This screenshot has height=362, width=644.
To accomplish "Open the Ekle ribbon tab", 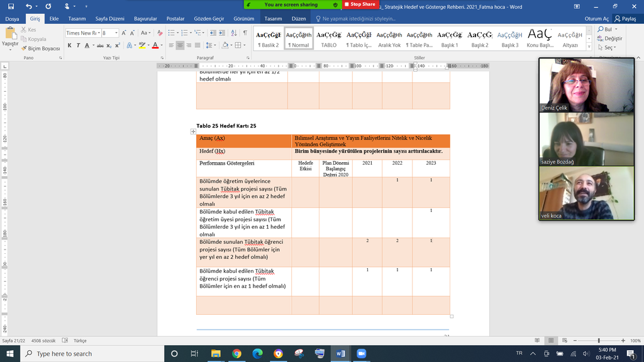I will 54,19.
